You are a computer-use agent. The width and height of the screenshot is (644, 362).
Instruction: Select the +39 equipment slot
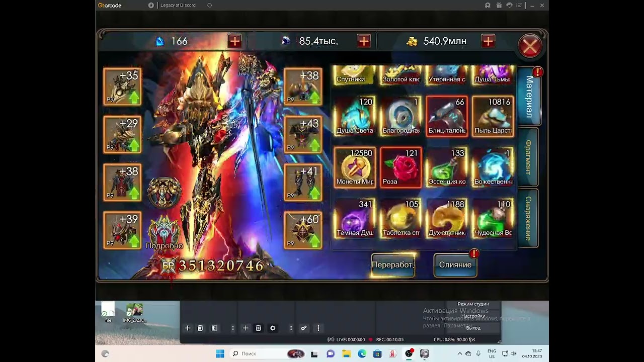122,230
